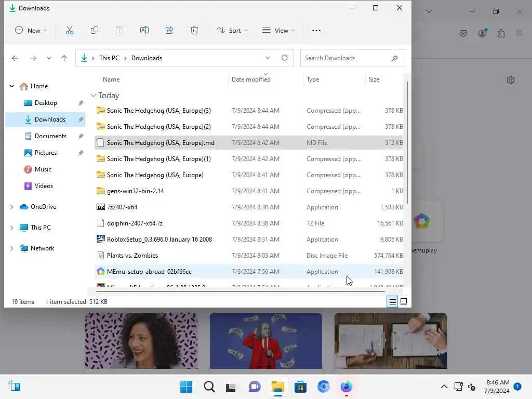Click the Cut scissors icon in toolbar

coord(70,31)
